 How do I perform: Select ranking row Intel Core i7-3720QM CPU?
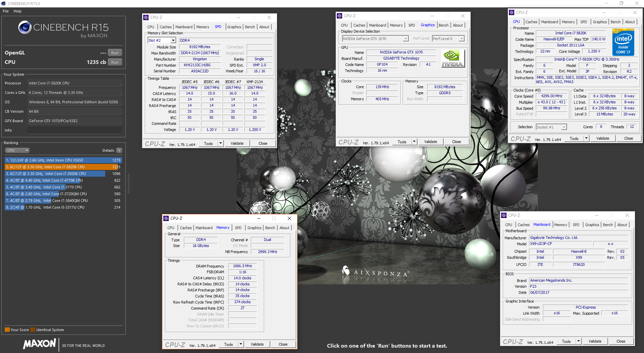coord(63,194)
